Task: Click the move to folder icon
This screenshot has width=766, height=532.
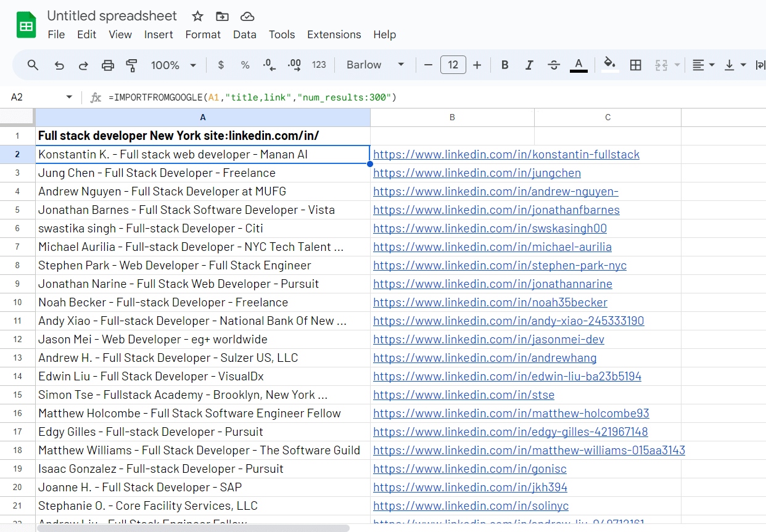Action: pyautogui.click(x=222, y=17)
